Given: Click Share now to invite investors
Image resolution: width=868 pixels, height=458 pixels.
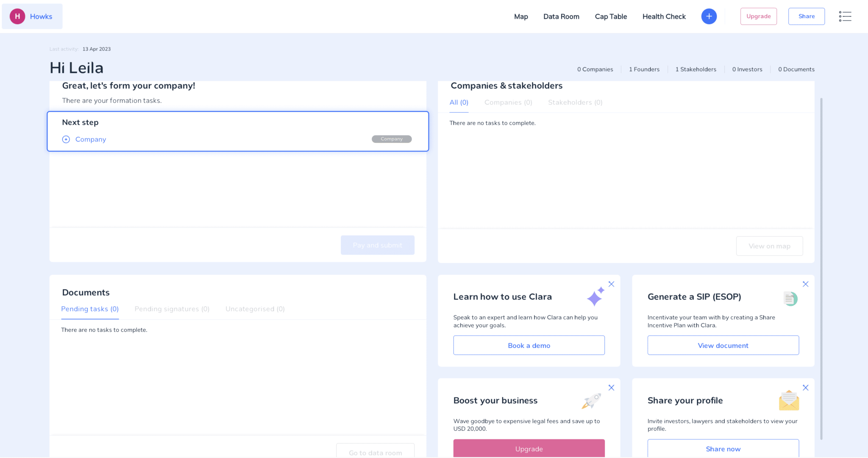Looking at the screenshot, I should pyautogui.click(x=723, y=449).
